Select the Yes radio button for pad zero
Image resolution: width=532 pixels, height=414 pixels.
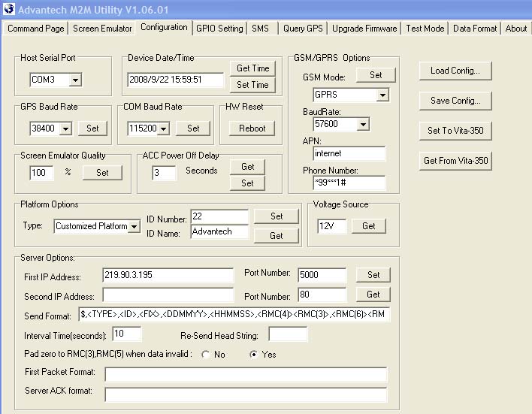(253, 355)
